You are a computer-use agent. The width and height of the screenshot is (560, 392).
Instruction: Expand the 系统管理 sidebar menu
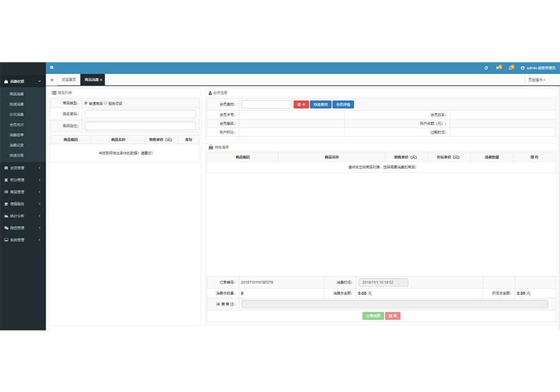point(22,240)
